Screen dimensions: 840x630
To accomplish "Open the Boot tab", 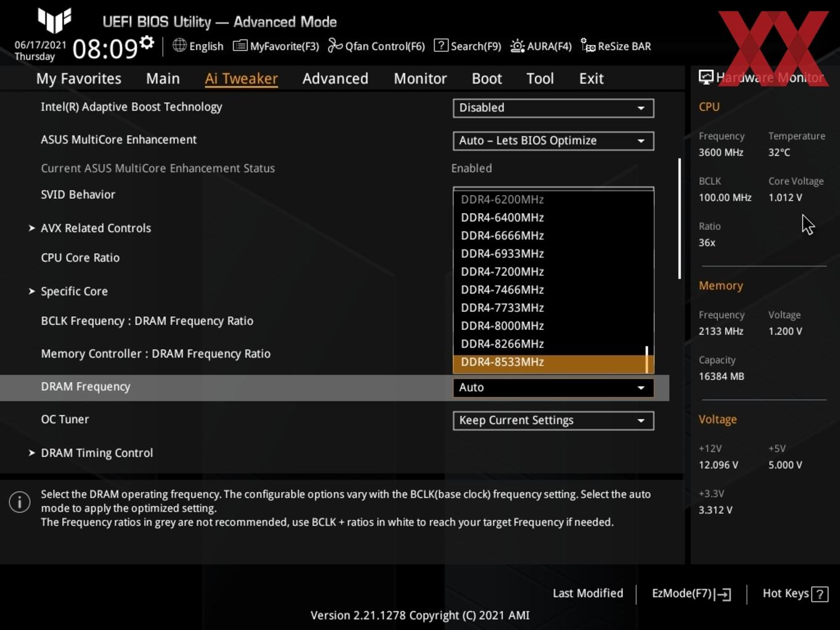I will point(487,78).
